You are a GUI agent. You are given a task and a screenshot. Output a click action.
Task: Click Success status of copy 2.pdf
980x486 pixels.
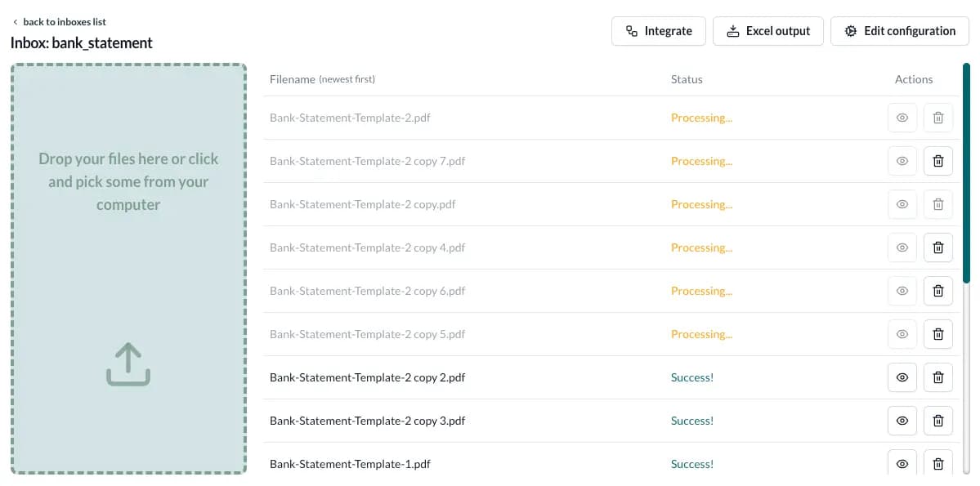pyautogui.click(x=691, y=377)
